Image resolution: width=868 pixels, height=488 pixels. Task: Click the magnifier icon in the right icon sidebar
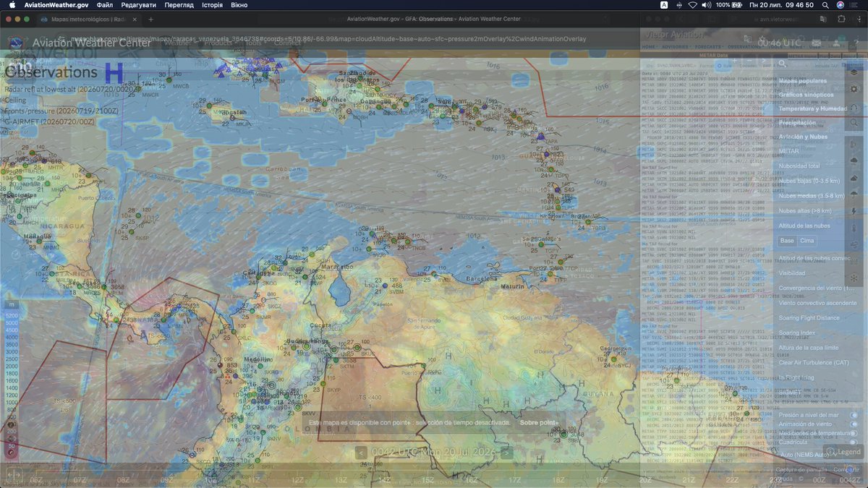tap(854, 124)
